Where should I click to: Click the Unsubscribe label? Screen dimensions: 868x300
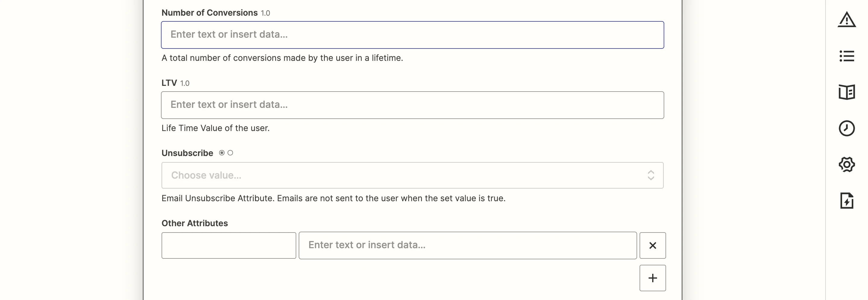pyautogui.click(x=187, y=153)
